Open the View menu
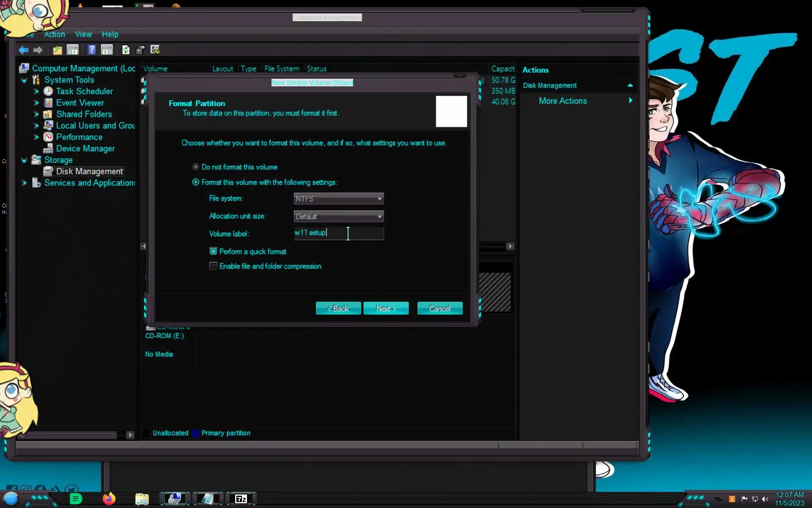 pos(83,34)
